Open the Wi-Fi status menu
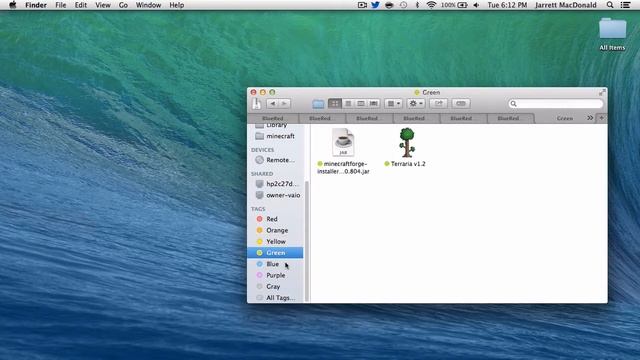This screenshot has width=640, height=360. pyautogui.click(x=431, y=5)
